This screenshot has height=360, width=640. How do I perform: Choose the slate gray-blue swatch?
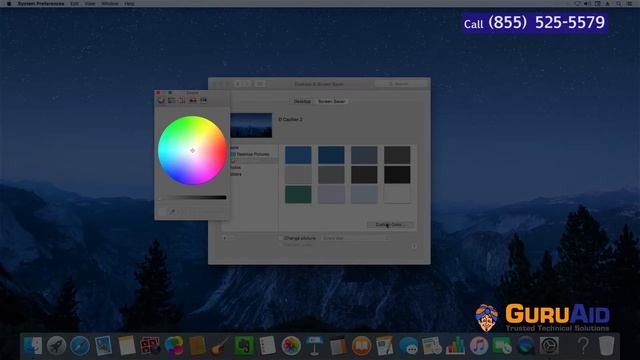pos(364,155)
